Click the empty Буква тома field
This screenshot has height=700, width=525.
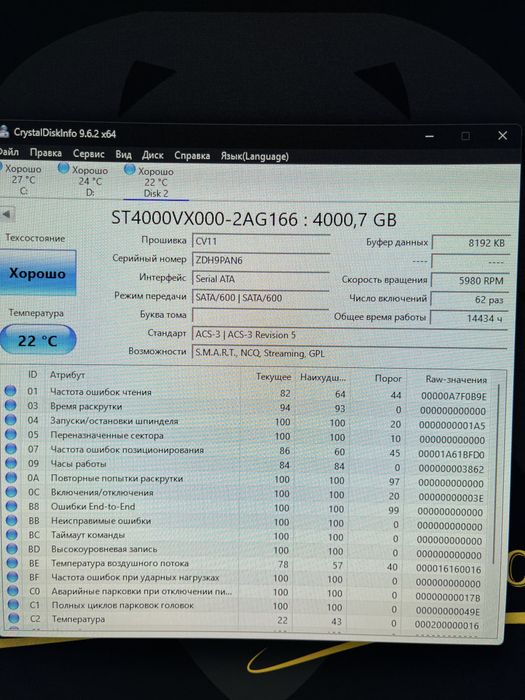pos(261,315)
